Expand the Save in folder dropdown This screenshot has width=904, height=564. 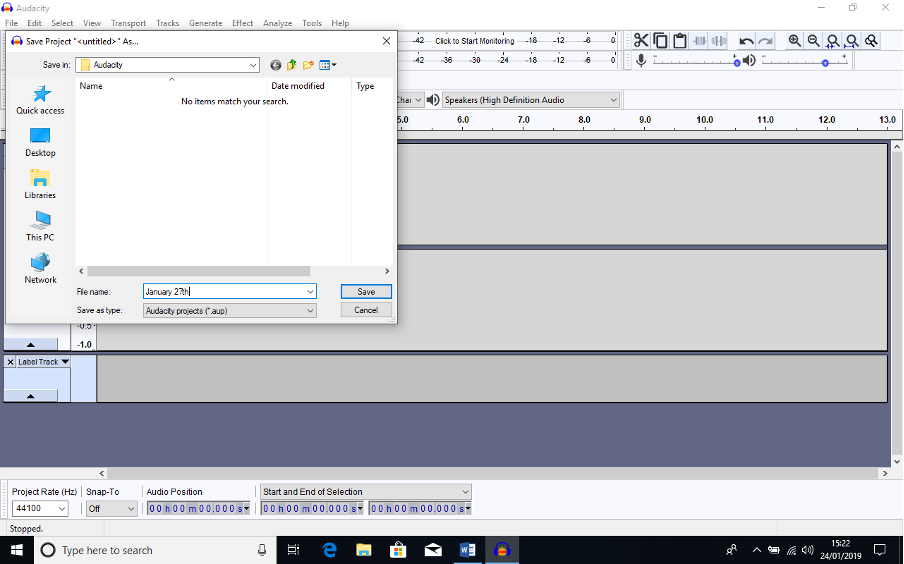[253, 65]
